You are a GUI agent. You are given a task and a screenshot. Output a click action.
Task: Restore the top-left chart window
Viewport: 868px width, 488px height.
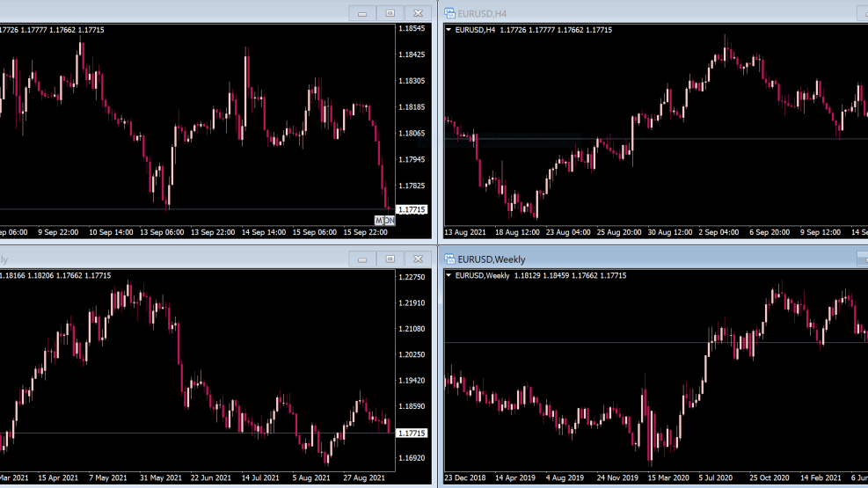[x=390, y=13]
